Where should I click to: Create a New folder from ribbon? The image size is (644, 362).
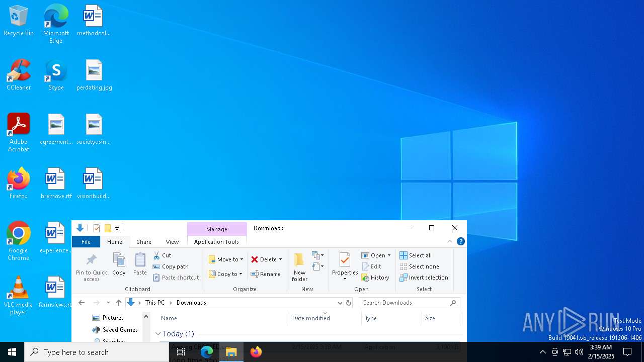pos(299,267)
